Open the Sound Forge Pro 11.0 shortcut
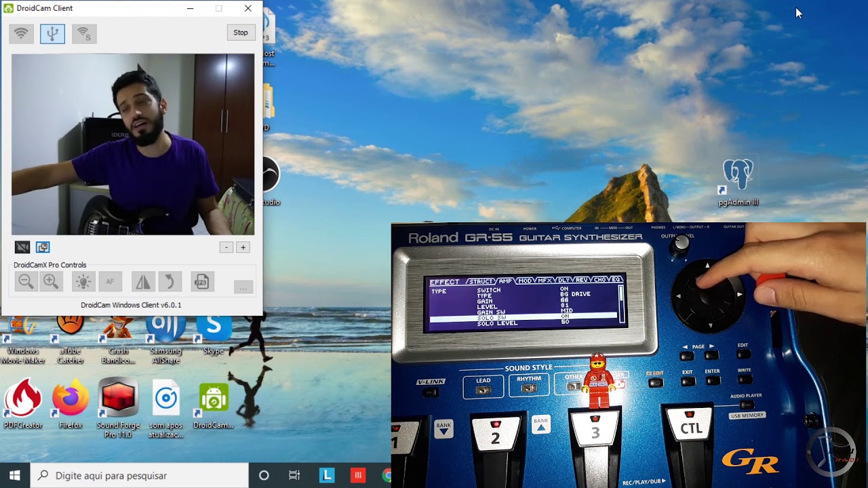868x488 pixels. coord(118,408)
